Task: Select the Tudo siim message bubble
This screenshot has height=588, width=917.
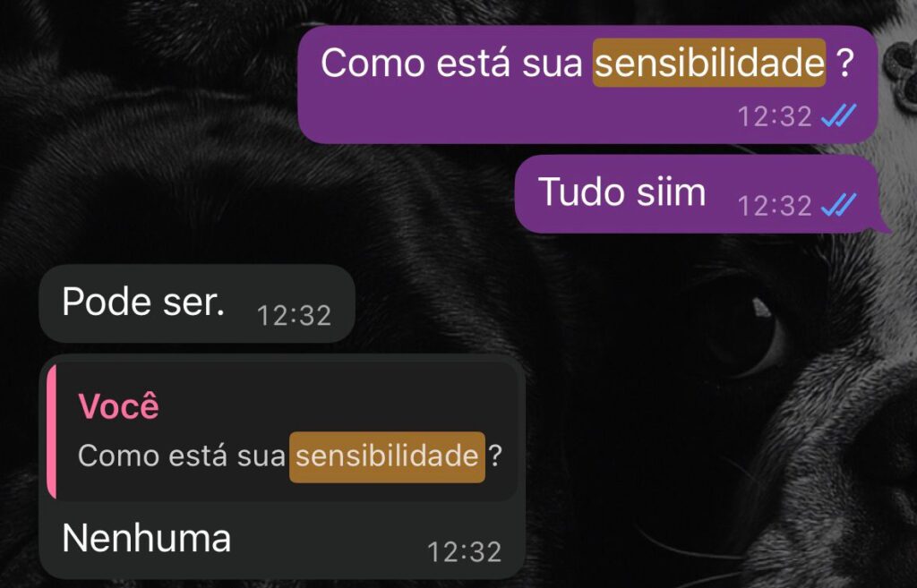Action: click(697, 194)
